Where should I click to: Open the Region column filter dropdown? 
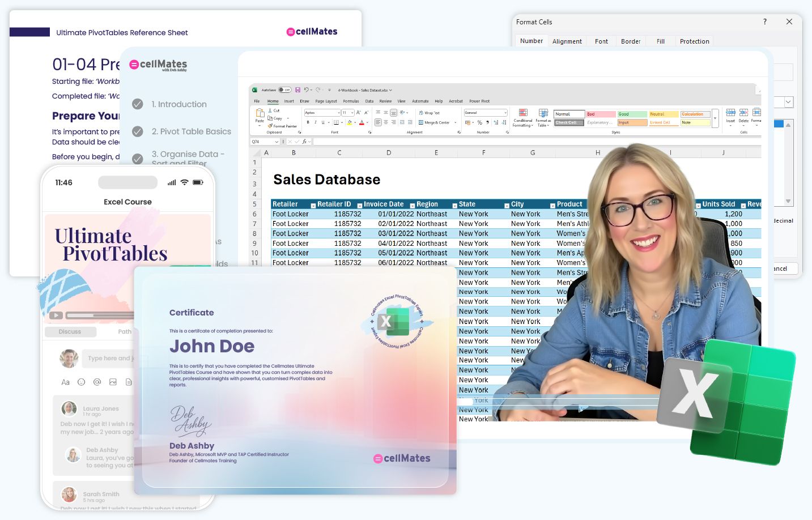[x=454, y=205]
